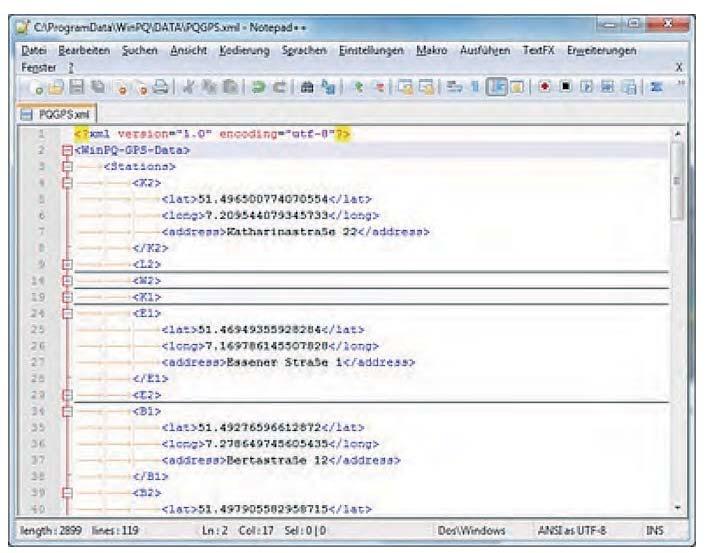Click 'length : 2899' in status bar
Viewport: 718px width, 553px height.
pos(51,531)
